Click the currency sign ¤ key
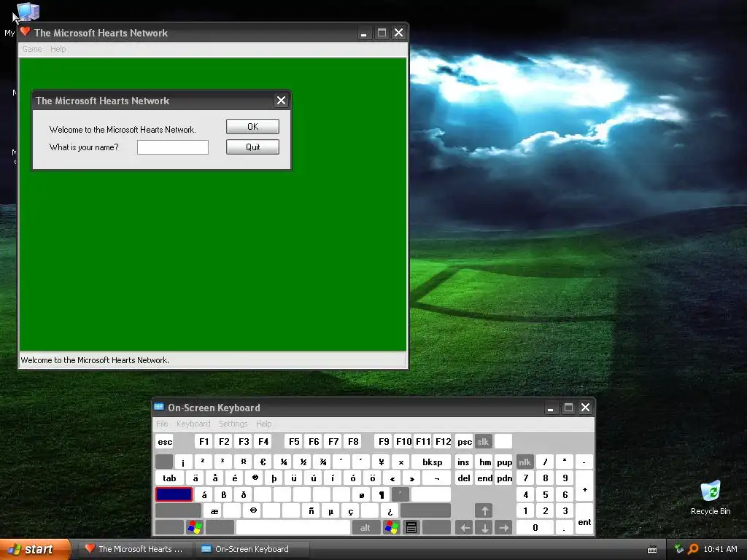 point(242,462)
